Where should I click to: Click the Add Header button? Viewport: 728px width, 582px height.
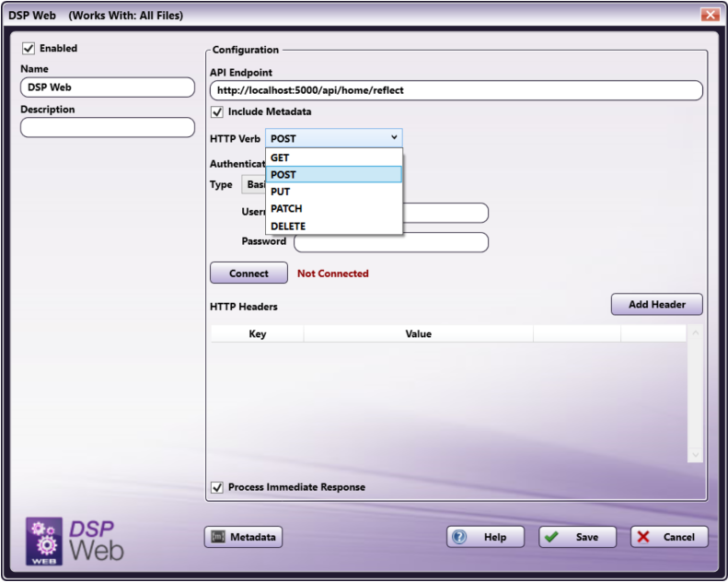656,305
